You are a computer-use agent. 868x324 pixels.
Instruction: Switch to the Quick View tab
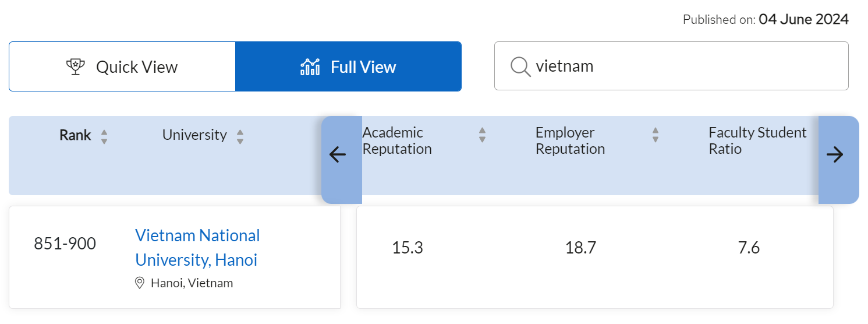[x=122, y=66]
